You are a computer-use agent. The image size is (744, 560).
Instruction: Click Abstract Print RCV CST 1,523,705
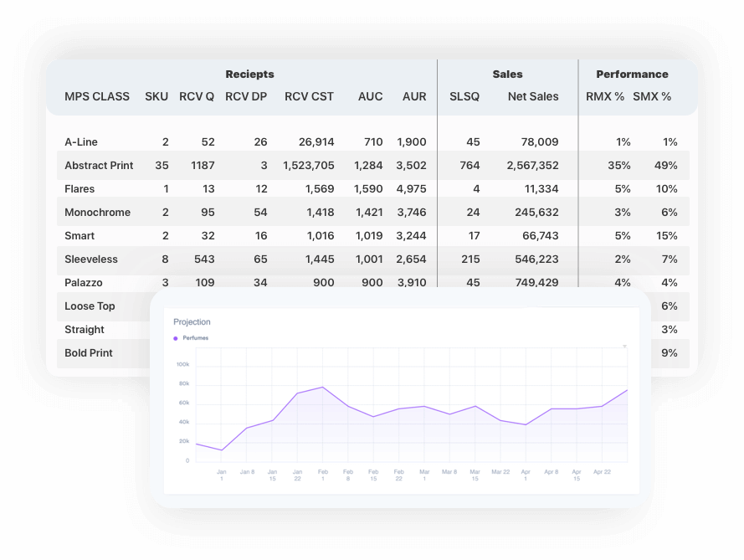pyautogui.click(x=309, y=165)
